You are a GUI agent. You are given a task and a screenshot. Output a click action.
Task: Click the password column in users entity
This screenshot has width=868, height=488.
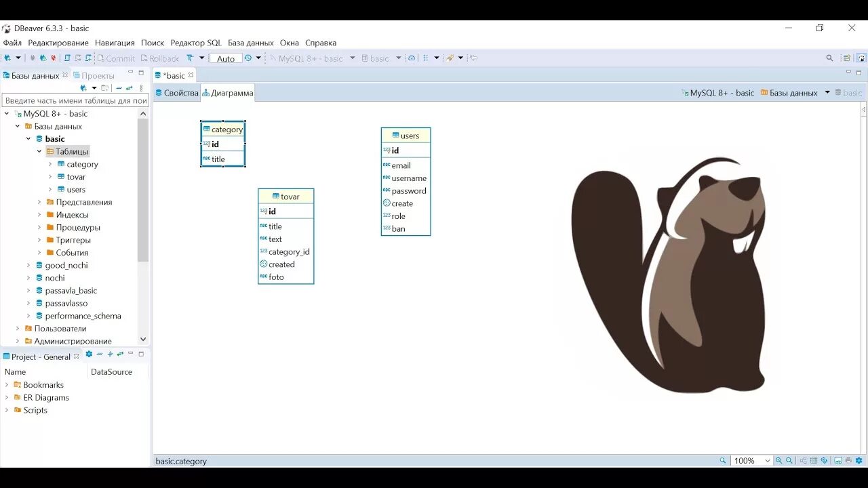click(x=409, y=191)
